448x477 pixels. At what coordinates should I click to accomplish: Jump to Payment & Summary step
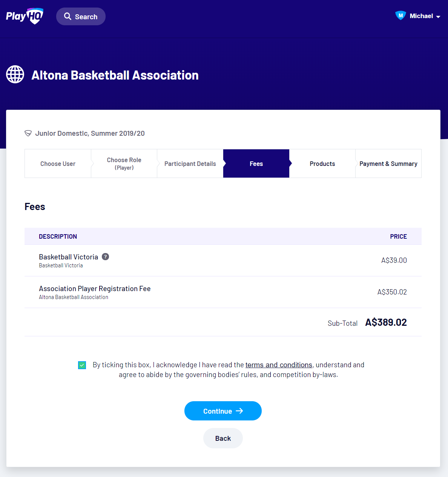(x=388, y=164)
